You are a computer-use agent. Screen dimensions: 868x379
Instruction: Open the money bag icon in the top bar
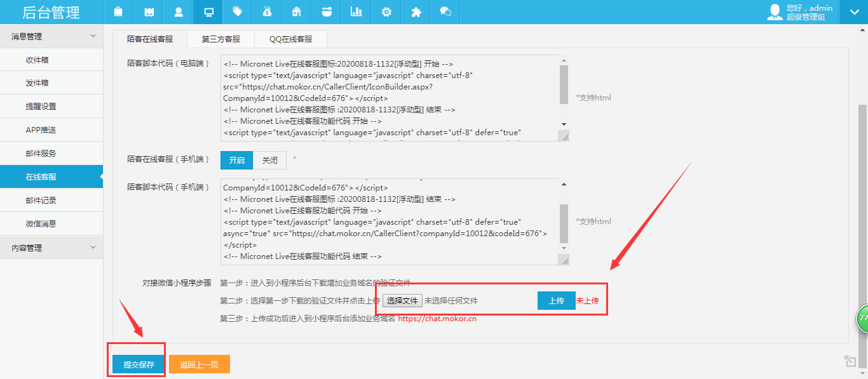tap(268, 11)
